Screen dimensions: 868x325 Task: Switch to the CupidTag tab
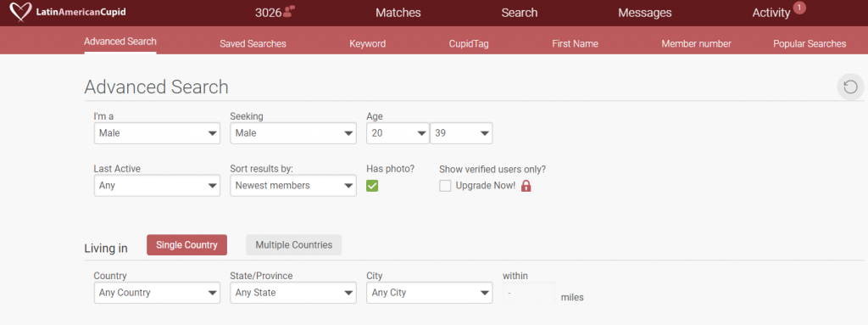(x=469, y=44)
